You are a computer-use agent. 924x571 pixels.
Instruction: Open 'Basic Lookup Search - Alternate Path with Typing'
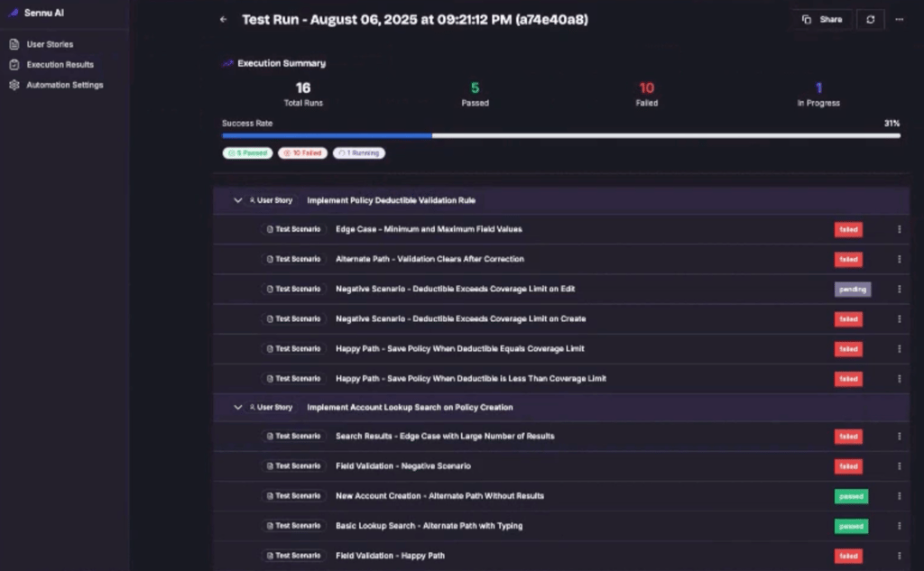(429, 526)
